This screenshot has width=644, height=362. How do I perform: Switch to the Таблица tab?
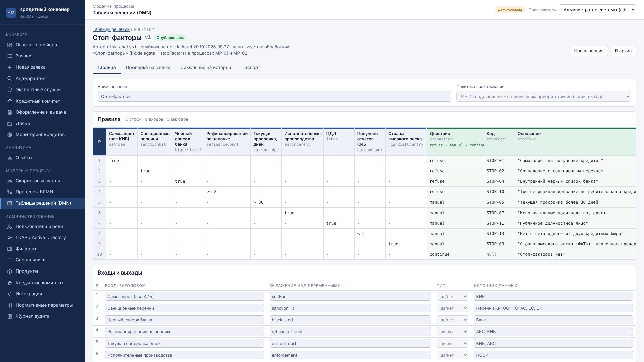(107, 68)
